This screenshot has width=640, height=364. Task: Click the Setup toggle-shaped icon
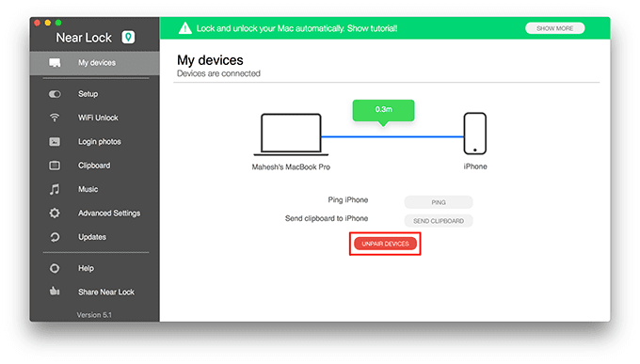tap(55, 94)
